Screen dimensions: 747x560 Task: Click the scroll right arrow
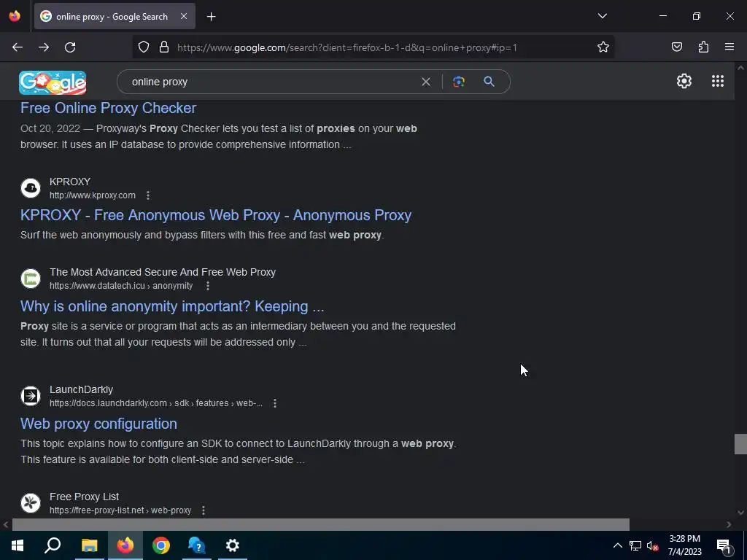point(729,524)
